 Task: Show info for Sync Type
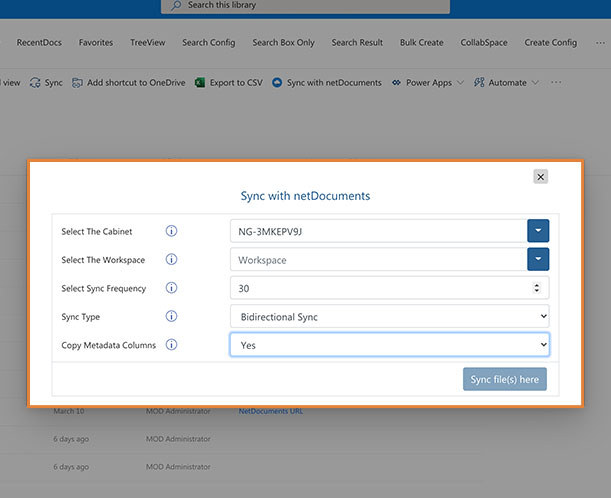[x=171, y=316]
